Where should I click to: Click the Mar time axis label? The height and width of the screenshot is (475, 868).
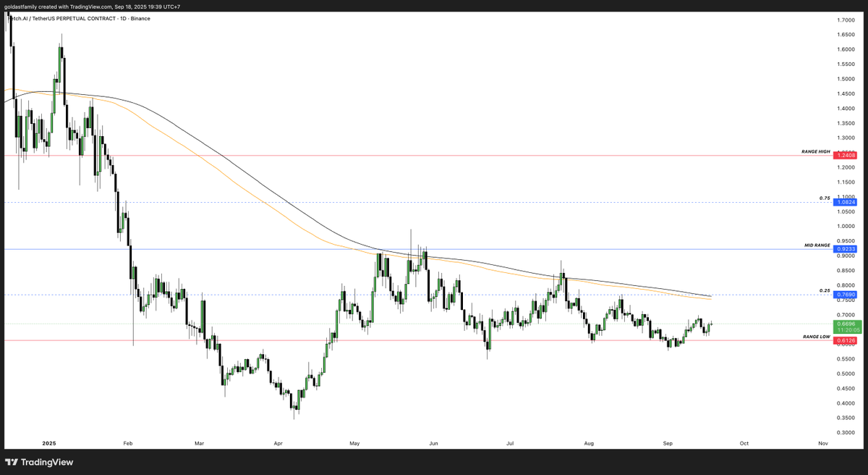(x=200, y=442)
